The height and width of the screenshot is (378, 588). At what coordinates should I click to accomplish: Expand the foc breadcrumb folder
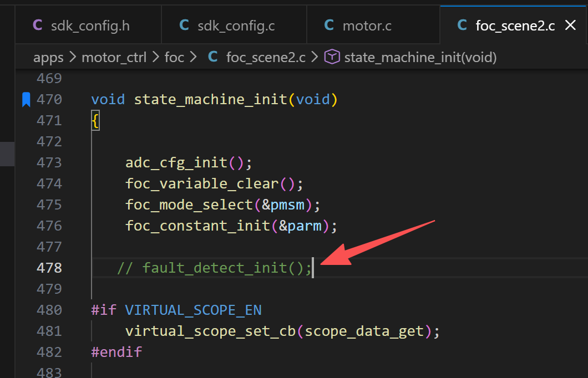(174, 57)
